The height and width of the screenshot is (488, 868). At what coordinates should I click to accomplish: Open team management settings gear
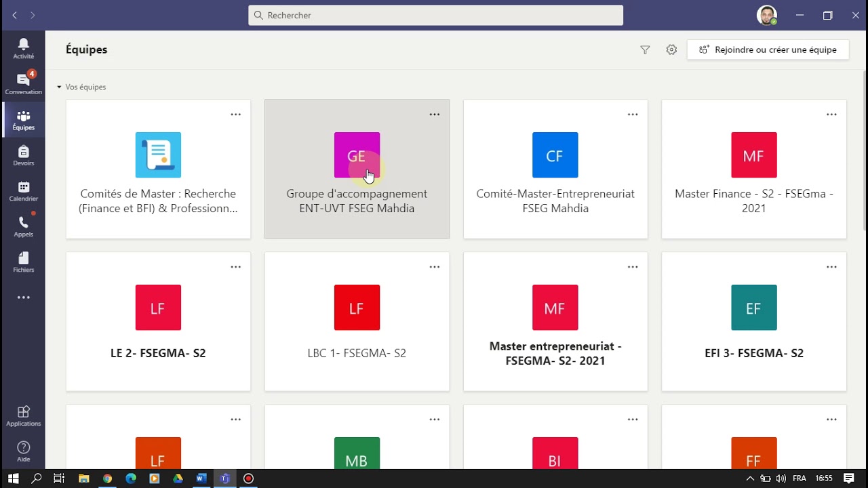click(671, 49)
